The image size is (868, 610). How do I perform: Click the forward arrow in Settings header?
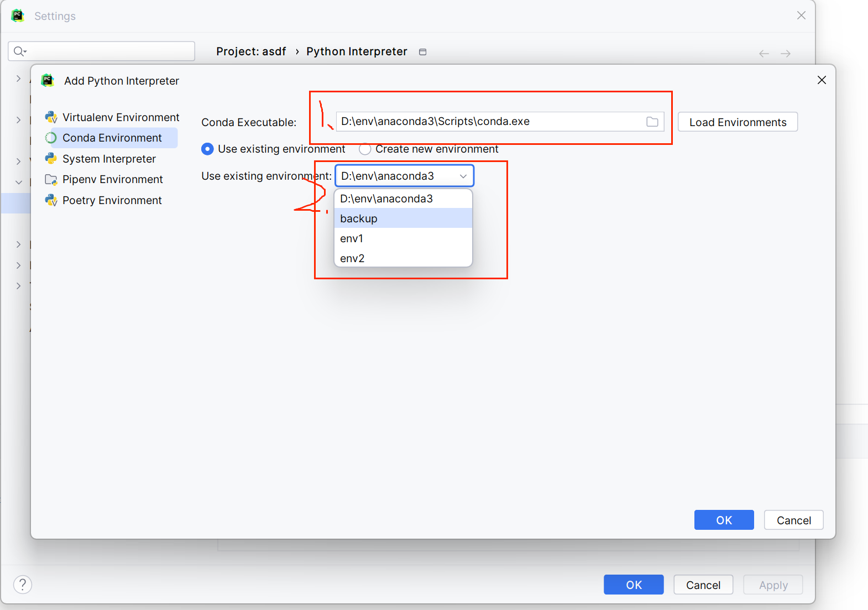click(x=786, y=54)
